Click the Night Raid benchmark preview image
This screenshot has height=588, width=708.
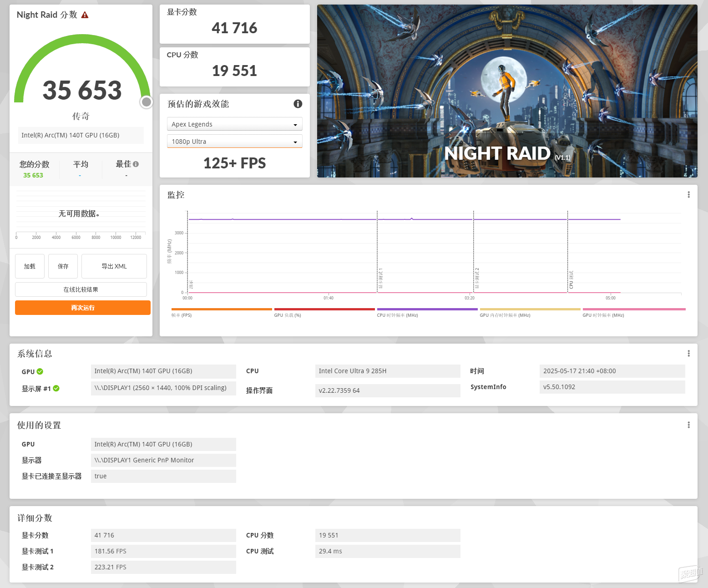point(507,91)
